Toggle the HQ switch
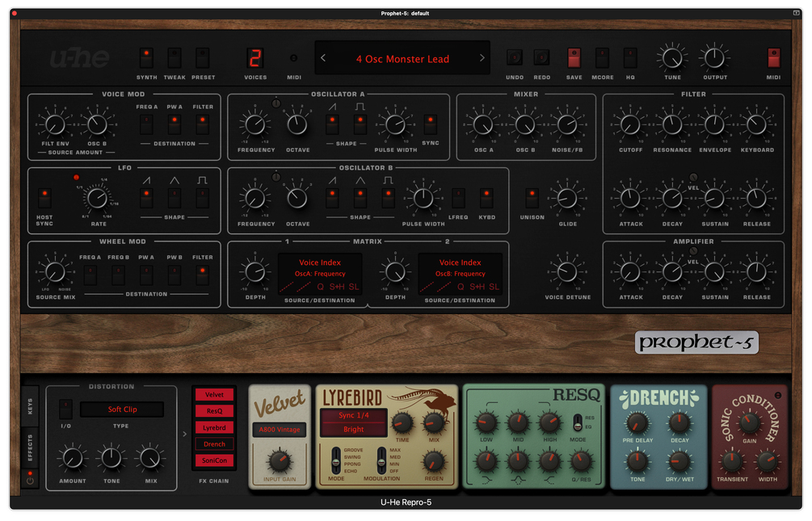 point(630,57)
